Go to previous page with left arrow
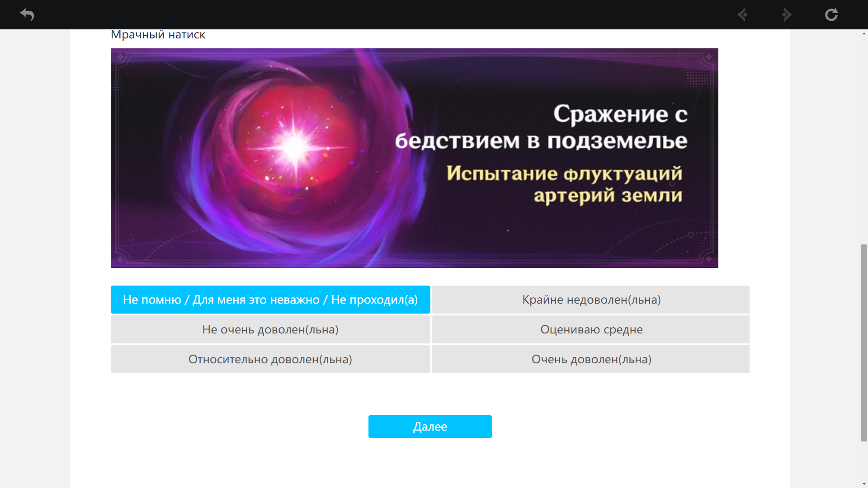The height and width of the screenshot is (488, 868). click(742, 15)
